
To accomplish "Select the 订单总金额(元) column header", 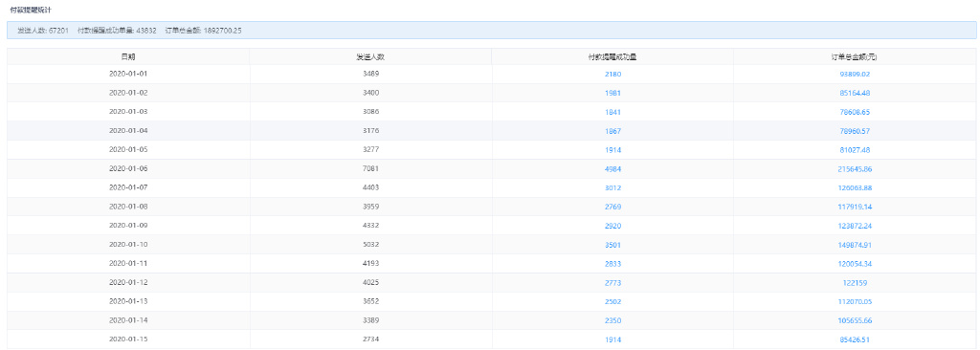I will coord(855,56).
